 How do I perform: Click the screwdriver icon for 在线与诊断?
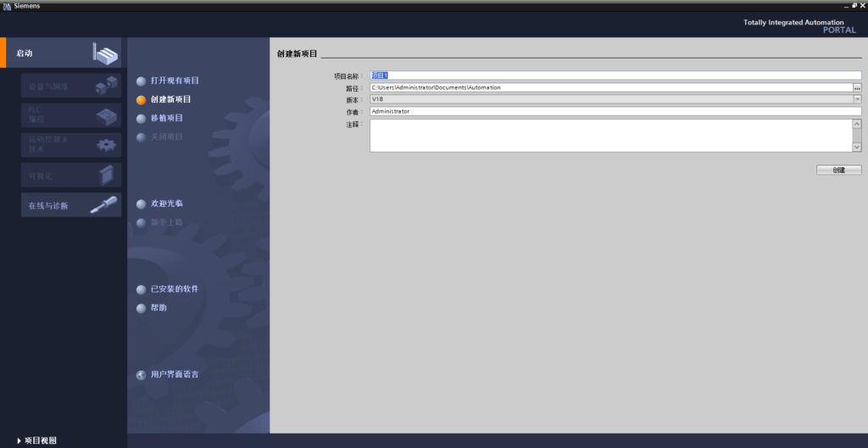click(x=103, y=205)
